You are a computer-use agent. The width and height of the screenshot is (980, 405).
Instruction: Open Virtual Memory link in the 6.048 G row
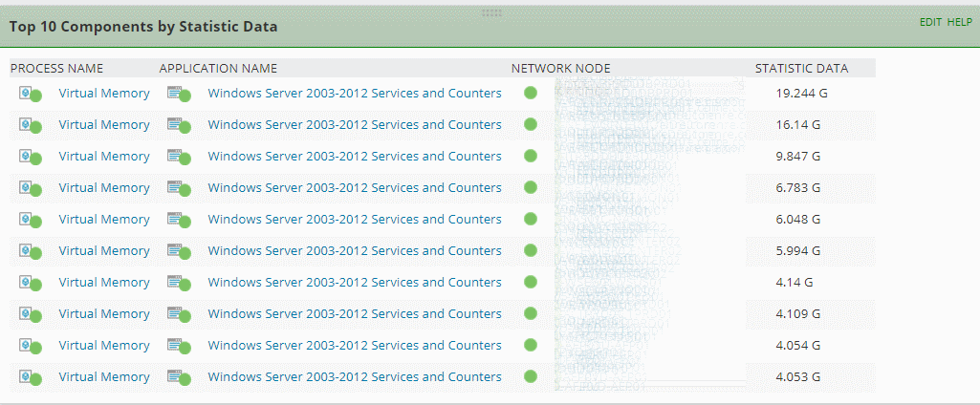coord(104,220)
